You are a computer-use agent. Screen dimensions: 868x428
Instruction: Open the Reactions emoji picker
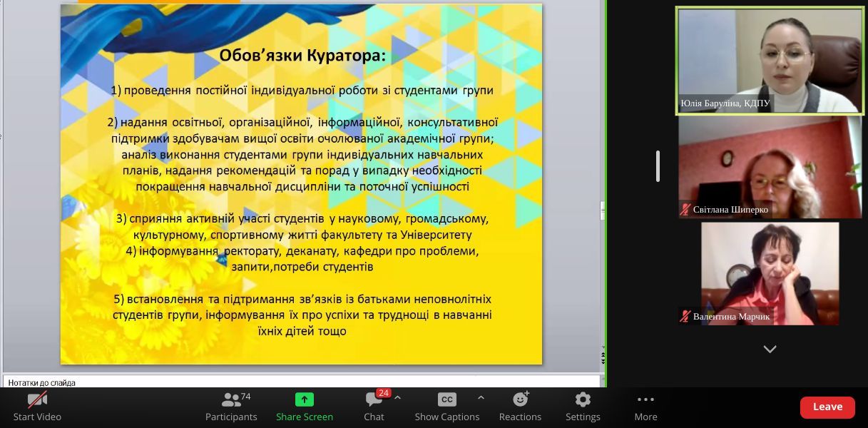click(520, 406)
